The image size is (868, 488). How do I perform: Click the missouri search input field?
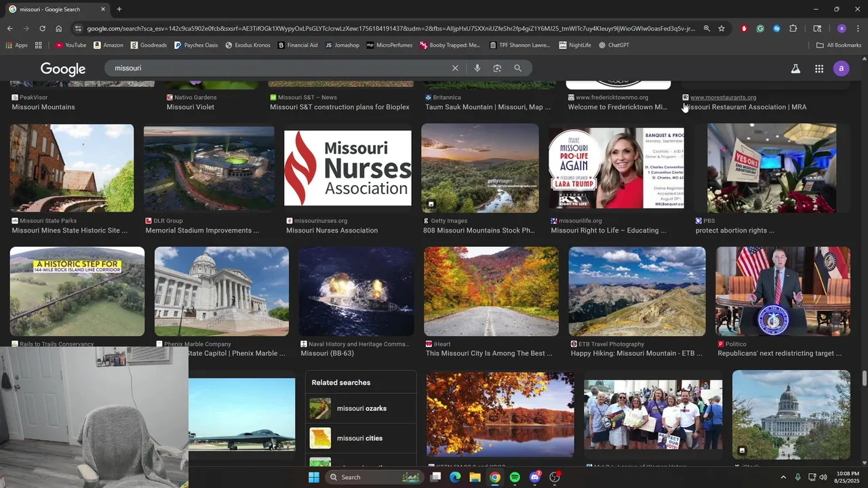point(278,68)
